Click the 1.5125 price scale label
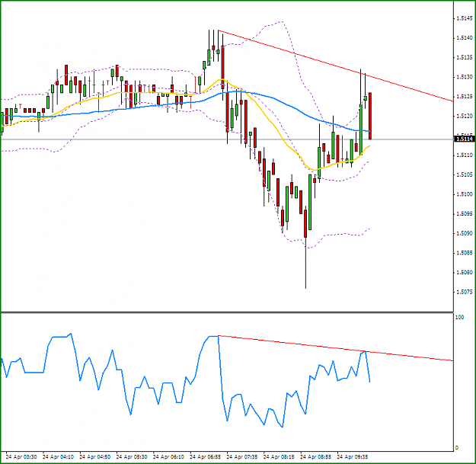Viewport: 476px width, 464px height. tap(465, 97)
